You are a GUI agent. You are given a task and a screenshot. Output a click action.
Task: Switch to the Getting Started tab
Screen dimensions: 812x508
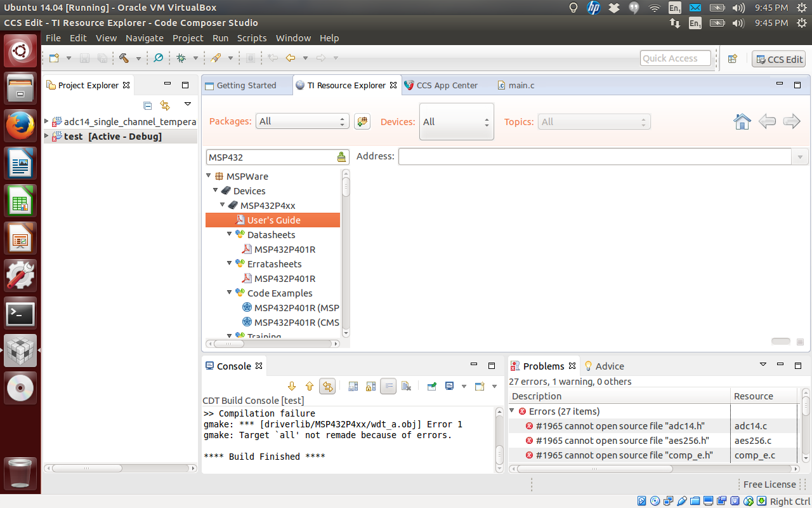(246, 85)
